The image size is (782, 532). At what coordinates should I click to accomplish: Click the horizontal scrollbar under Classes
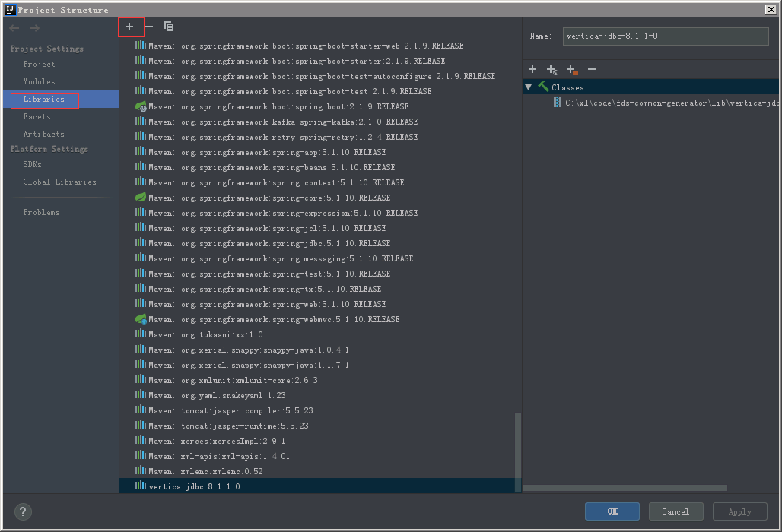pyautogui.click(x=625, y=488)
